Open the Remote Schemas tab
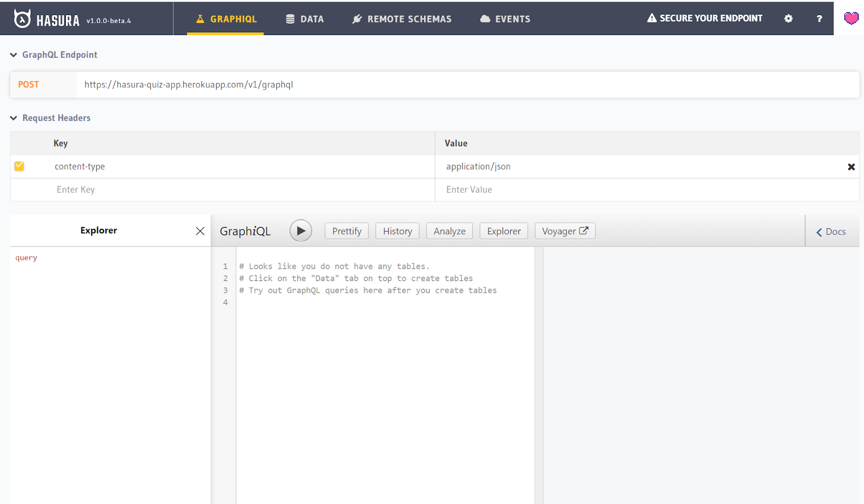This screenshot has width=864, height=504. click(x=402, y=19)
